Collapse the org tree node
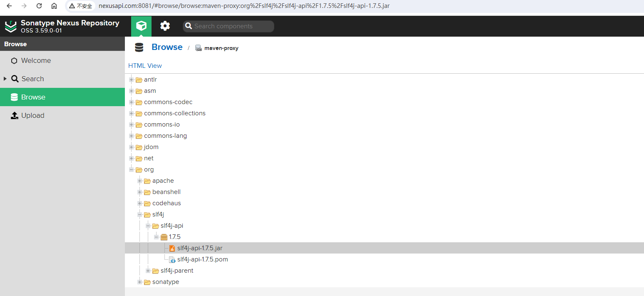The width and height of the screenshot is (644, 296). [x=132, y=169]
